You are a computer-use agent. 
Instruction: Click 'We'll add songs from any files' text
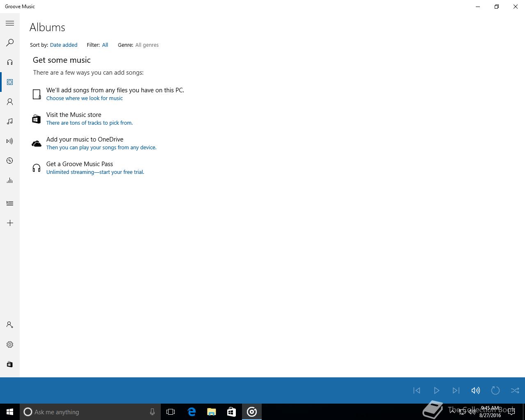click(x=115, y=90)
